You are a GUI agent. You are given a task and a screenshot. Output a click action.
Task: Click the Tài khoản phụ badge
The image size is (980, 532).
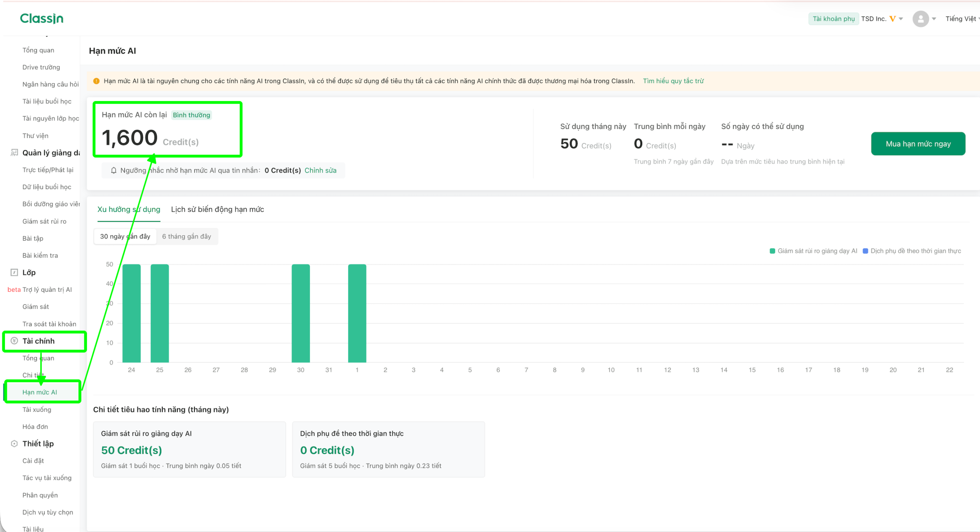point(833,19)
